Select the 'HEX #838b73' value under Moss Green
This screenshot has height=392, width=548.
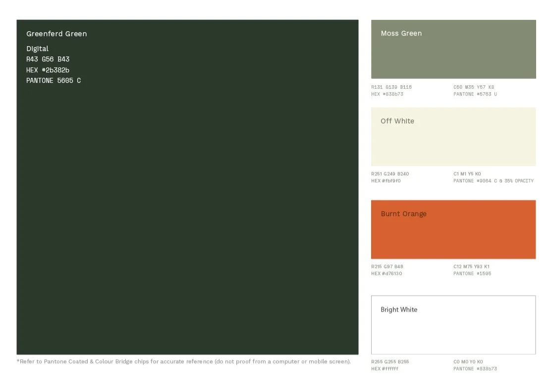(387, 94)
